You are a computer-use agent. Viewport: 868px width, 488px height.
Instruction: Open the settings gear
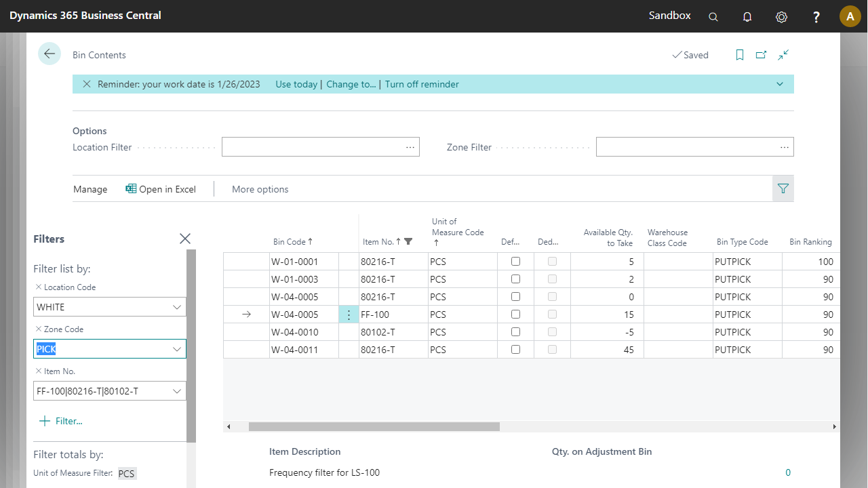(x=781, y=17)
